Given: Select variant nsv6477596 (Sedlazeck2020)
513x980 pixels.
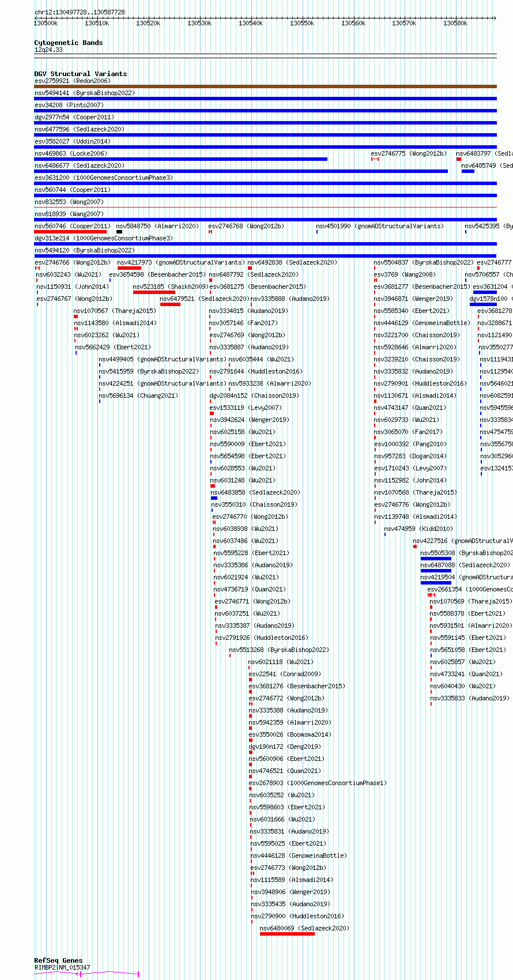Looking at the screenshot, I should [x=79, y=129].
